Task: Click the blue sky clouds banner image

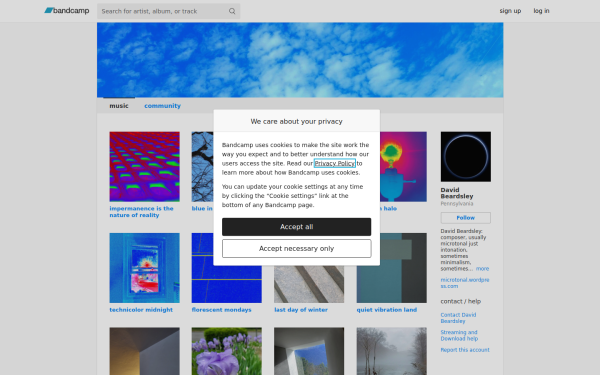Action: tap(300, 60)
